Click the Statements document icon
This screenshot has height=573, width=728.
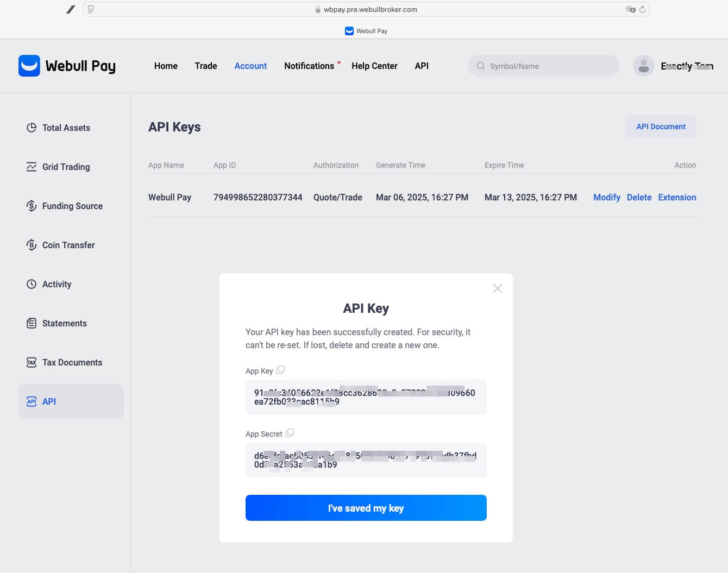(32, 323)
